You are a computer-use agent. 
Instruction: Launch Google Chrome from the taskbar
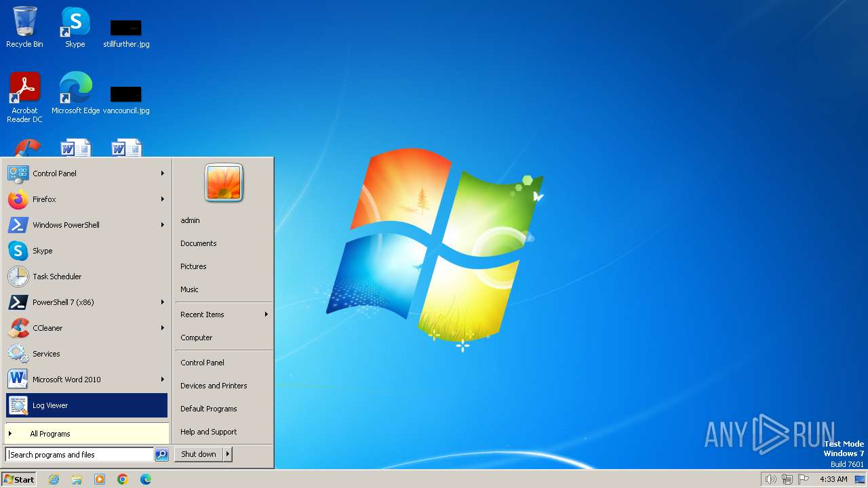[123, 479]
